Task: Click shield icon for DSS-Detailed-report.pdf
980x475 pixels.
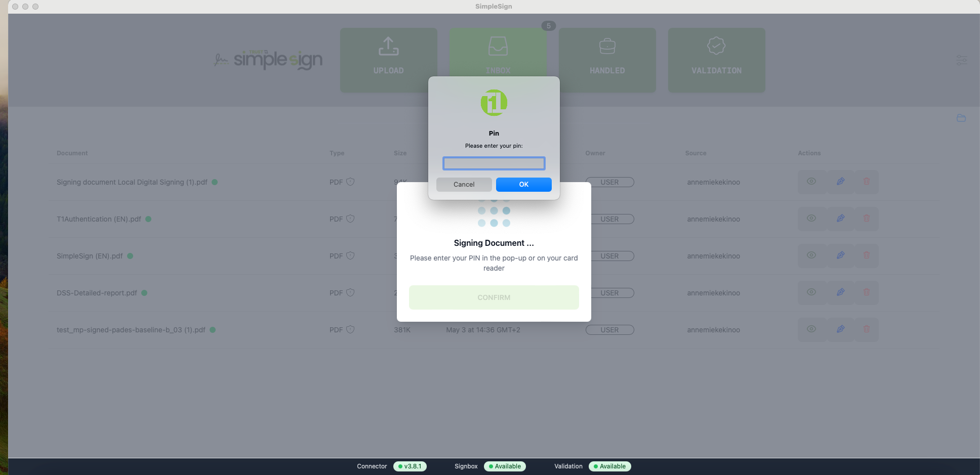Action: (350, 292)
